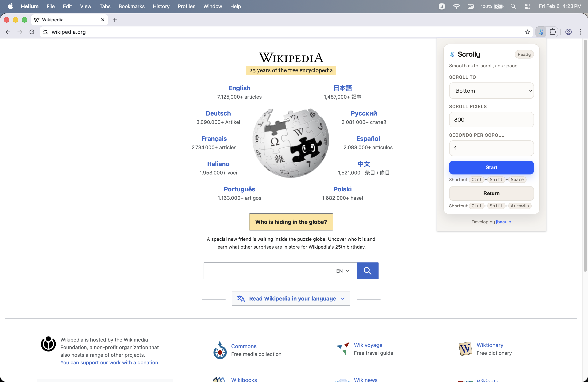Open Commons logo icon
This screenshot has width=588, height=382.
[x=220, y=350]
